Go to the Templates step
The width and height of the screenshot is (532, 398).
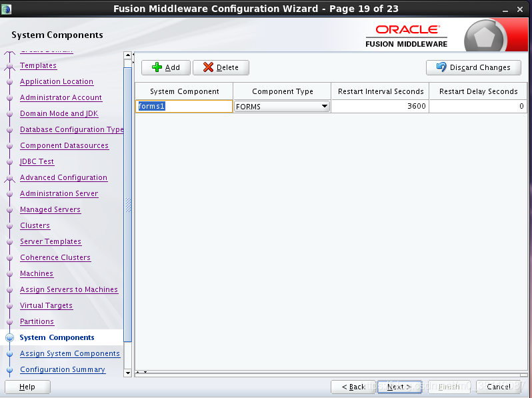[x=38, y=65]
